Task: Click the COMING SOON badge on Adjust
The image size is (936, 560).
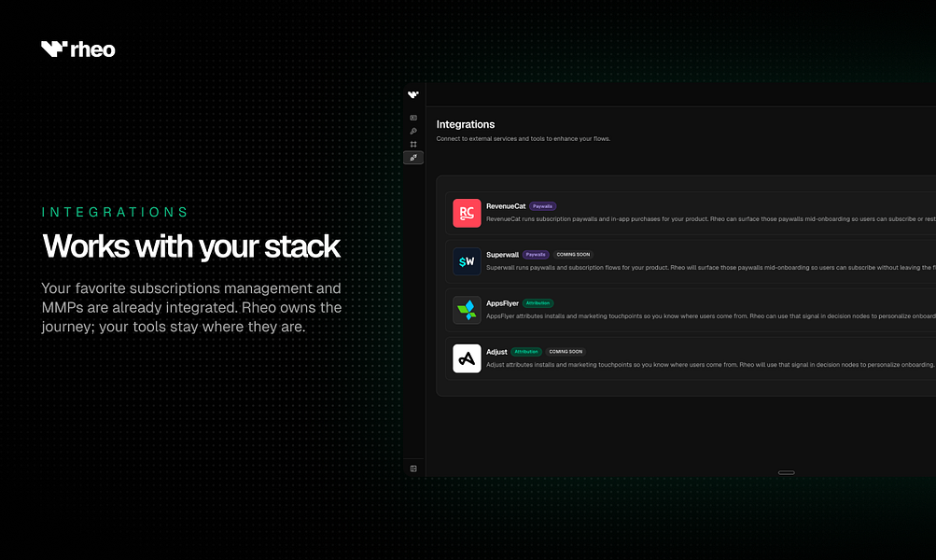Action: (x=566, y=352)
